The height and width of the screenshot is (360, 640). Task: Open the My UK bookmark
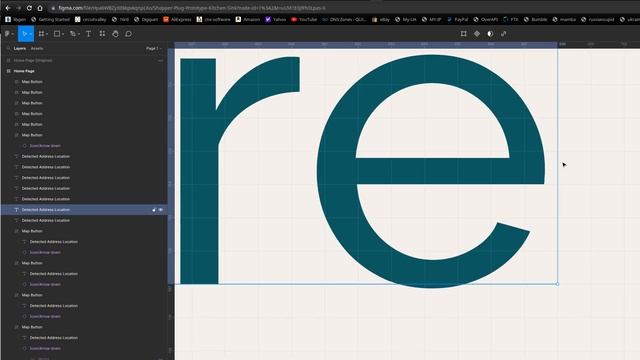tap(406, 19)
